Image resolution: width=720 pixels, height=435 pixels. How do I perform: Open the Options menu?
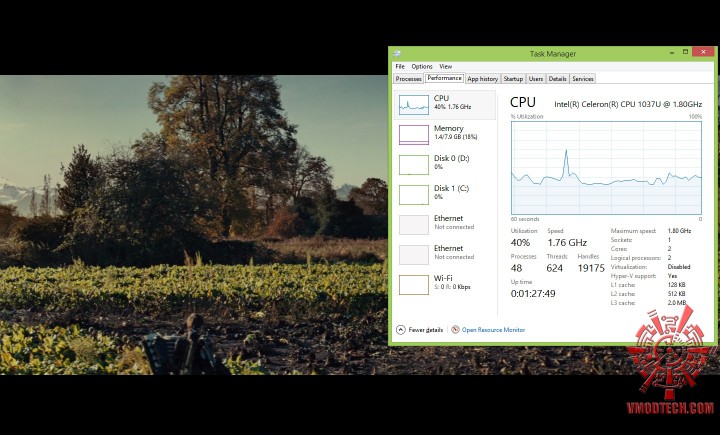click(422, 67)
